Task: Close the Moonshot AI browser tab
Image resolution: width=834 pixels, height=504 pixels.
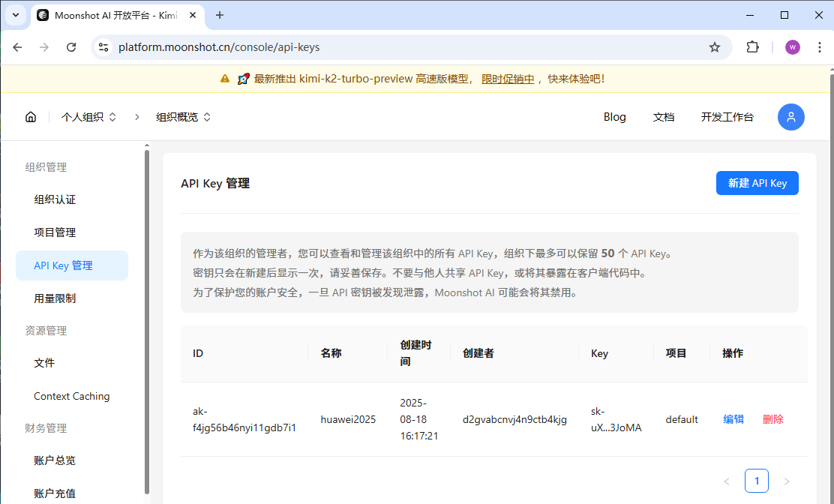Action: pos(193,16)
